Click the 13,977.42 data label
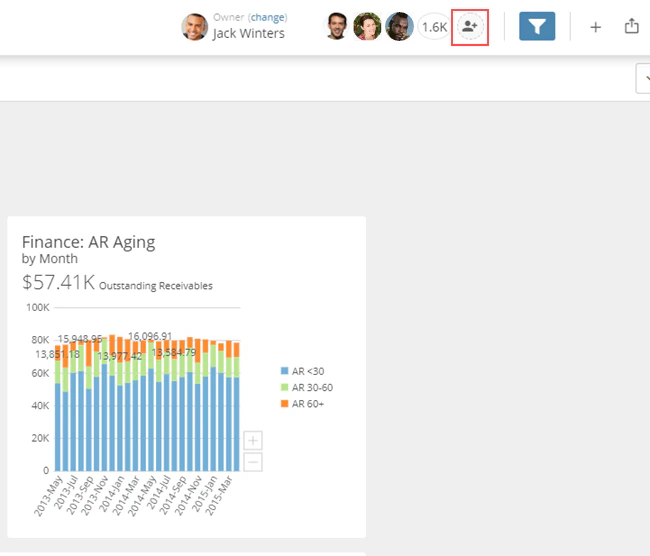The width and height of the screenshot is (650, 556). 119,356
